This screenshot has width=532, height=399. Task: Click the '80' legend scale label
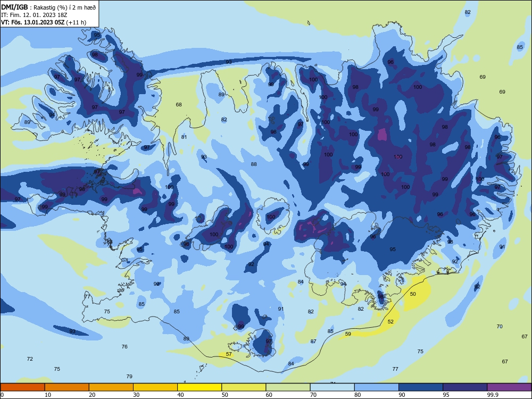358,395
